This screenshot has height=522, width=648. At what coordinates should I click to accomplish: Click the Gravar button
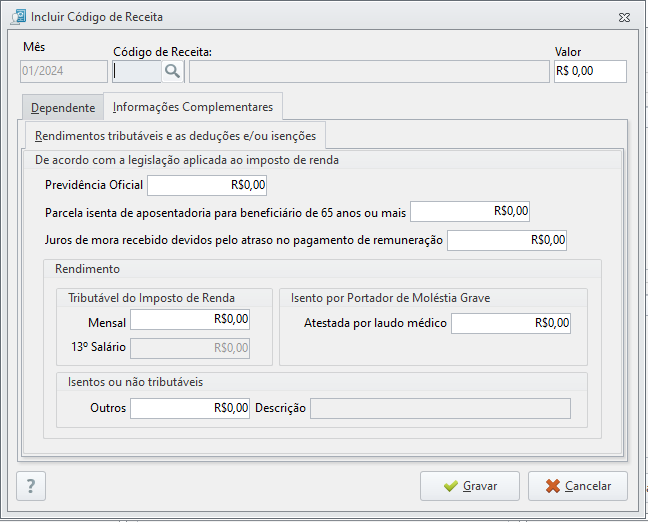pyautogui.click(x=470, y=486)
